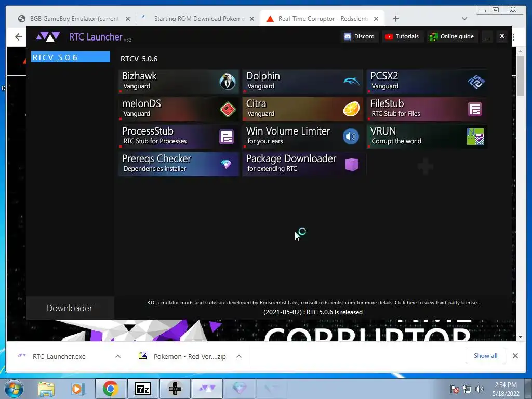Click the RTC Launcher triangle logo

point(48,36)
